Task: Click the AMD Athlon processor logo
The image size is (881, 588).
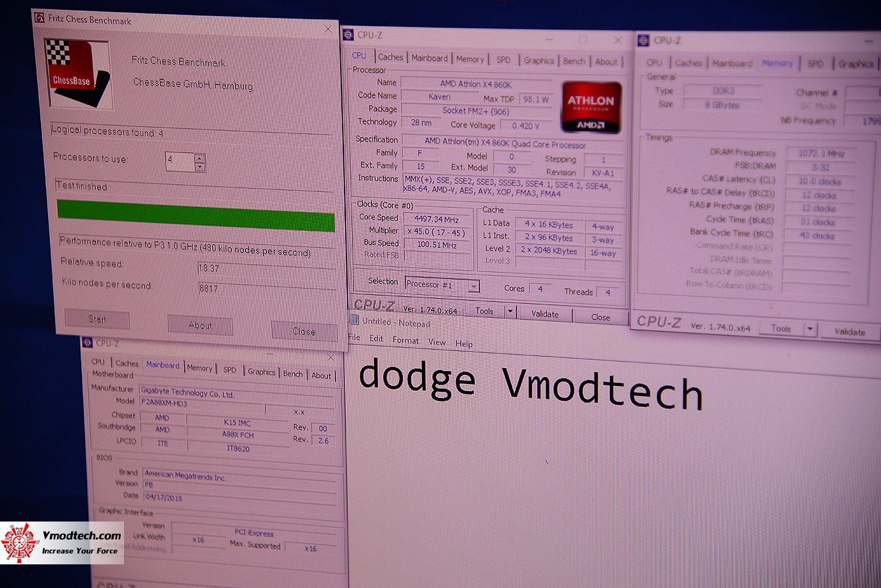Action: coord(591,107)
